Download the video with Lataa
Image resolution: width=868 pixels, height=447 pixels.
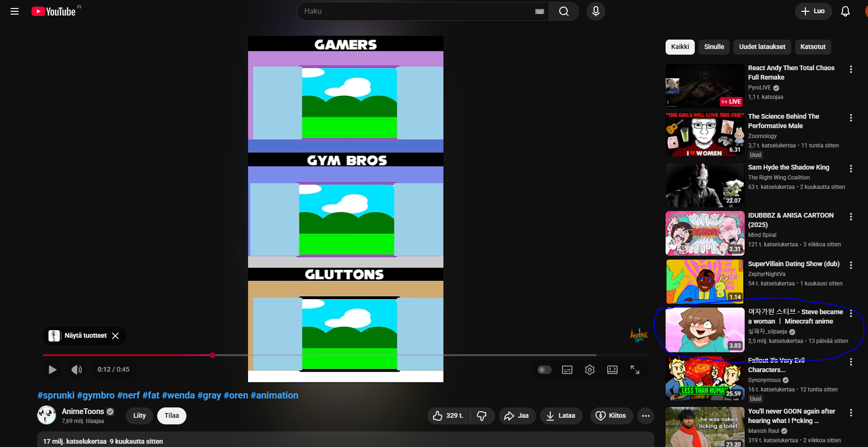pyautogui.click(x=561, y=416)
